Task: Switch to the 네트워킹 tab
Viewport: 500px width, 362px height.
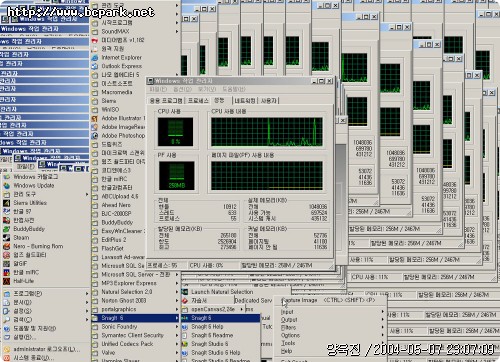Action: [245, 100]
